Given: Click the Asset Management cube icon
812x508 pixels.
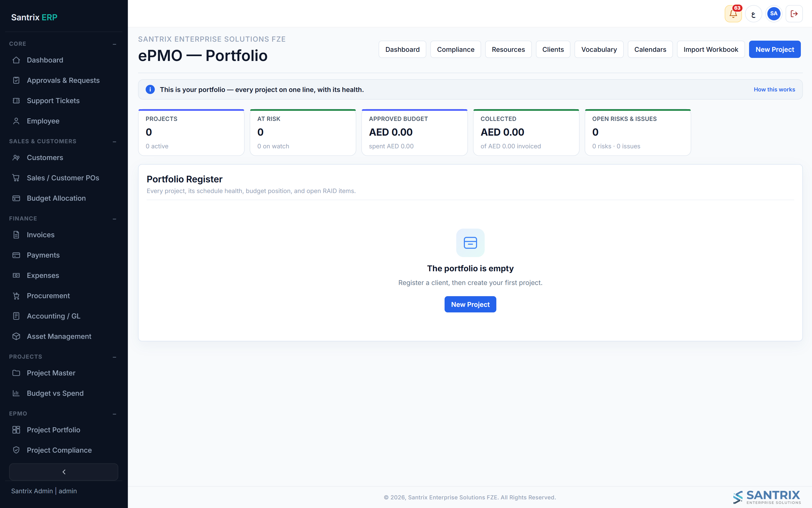Looking at the screenshot, I should click(16, 336).
